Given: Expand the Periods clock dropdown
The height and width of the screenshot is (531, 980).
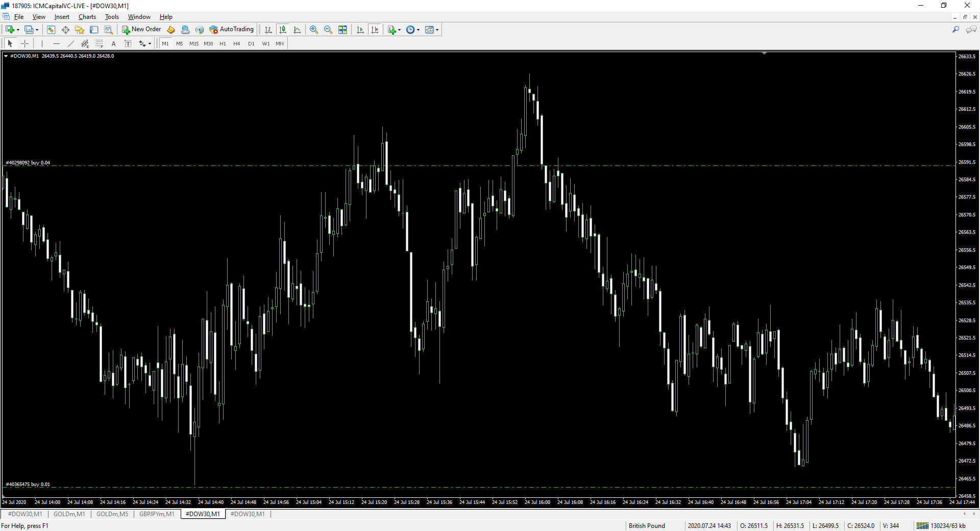Looking at the screenshot, I should click(x=419, y=30).
